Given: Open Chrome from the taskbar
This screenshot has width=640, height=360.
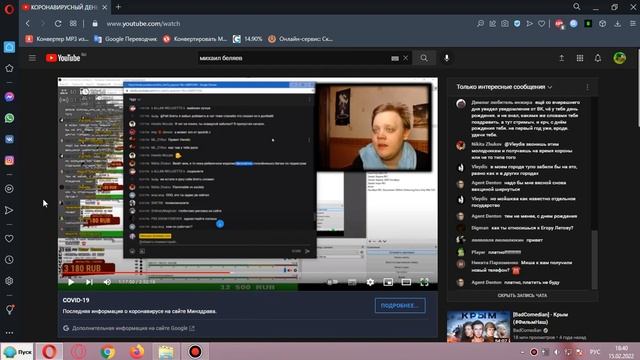Looking at the screenshot, I should click(x=108, y=352).
